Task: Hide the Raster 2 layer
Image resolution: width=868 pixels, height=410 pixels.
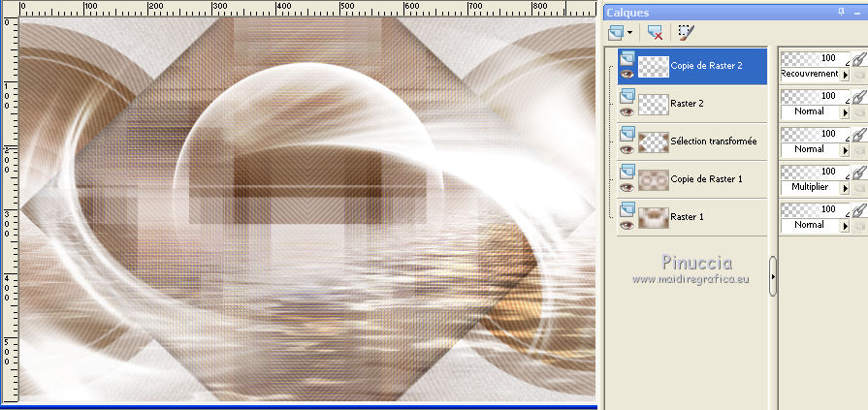Action: [627, 111]
